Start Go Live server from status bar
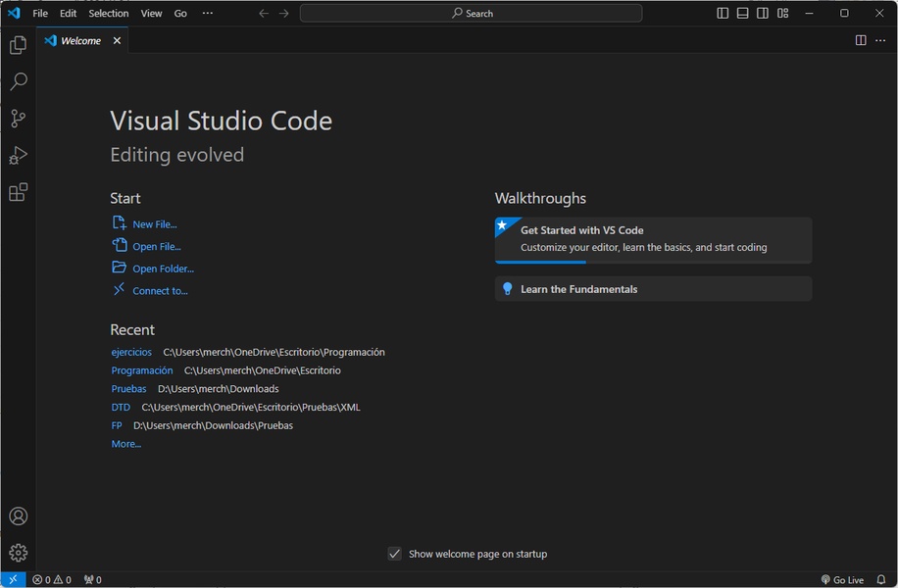This screenshot has width=898, height=588. pyautogui.click(x=842, y=580)
